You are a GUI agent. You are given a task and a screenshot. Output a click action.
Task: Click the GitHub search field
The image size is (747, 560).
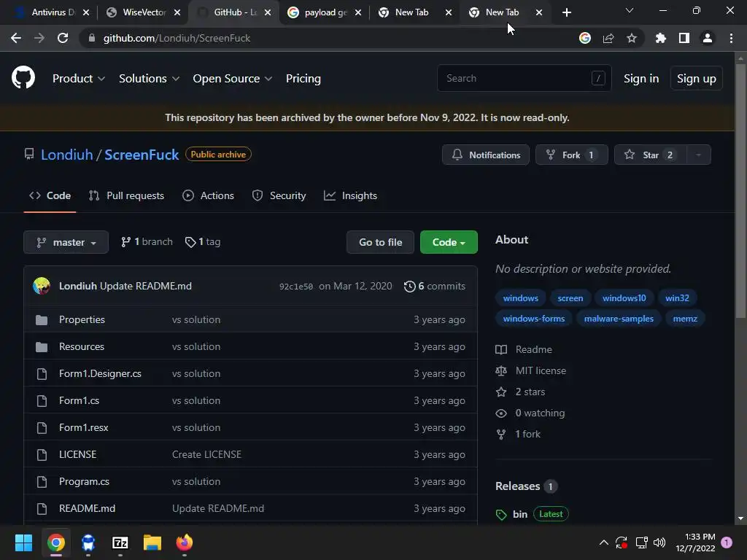click(x=524, y=78)
